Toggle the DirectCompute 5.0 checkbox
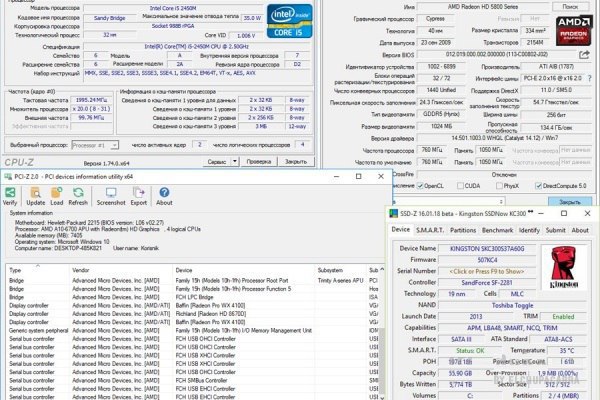The width and height of the screenshot is (600, 400). click(538, 186)
